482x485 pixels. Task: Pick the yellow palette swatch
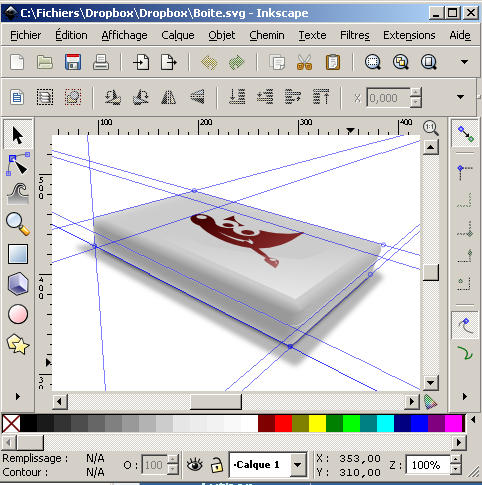click(x=318, y=423)
